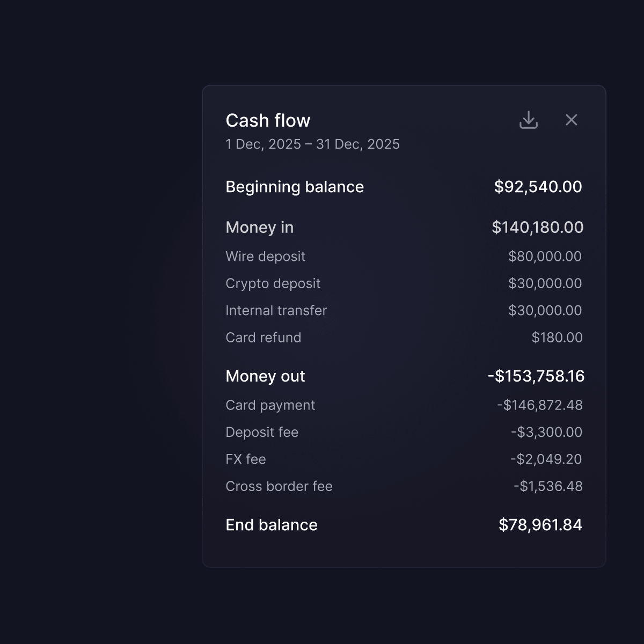644x644 pixels.
Task: Download the cash flow report
Action: point(529,120)
